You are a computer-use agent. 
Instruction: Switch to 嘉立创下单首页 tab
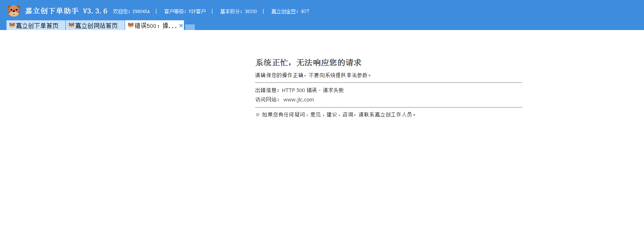point(36,26)
